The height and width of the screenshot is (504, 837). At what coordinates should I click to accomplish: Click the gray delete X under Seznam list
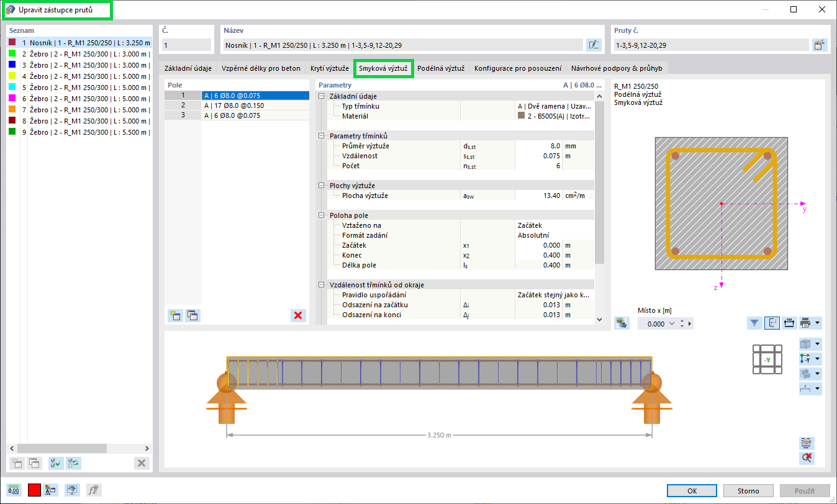pyautogui.click(x=142, y=462)
